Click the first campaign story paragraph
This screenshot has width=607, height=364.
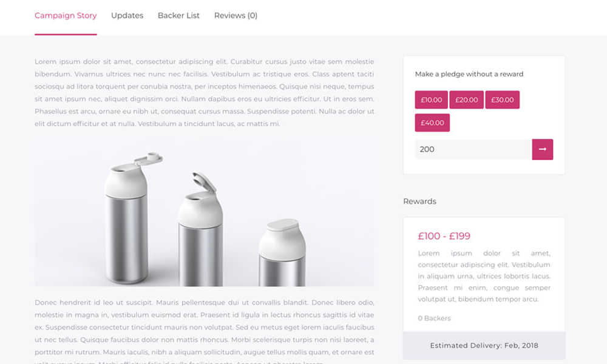[204, 93]
